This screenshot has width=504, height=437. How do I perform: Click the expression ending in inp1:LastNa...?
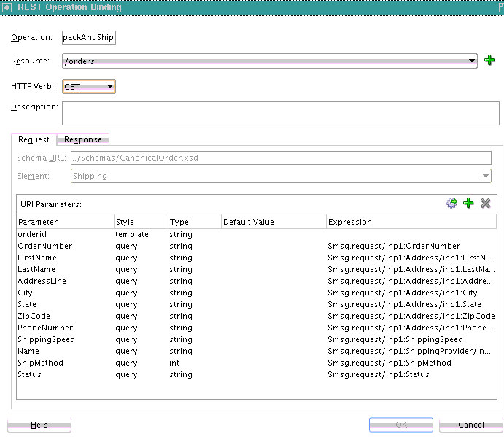point(411,269)
